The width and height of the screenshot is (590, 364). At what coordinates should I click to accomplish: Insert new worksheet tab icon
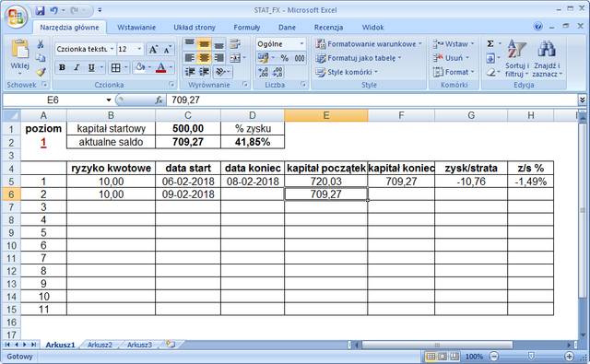click(171, 344)
